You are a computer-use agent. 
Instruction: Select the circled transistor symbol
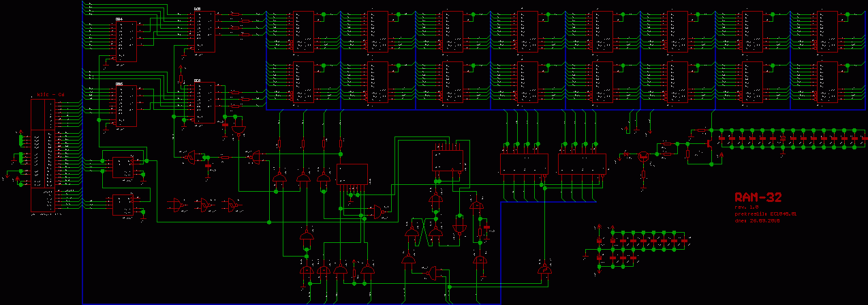642,155
